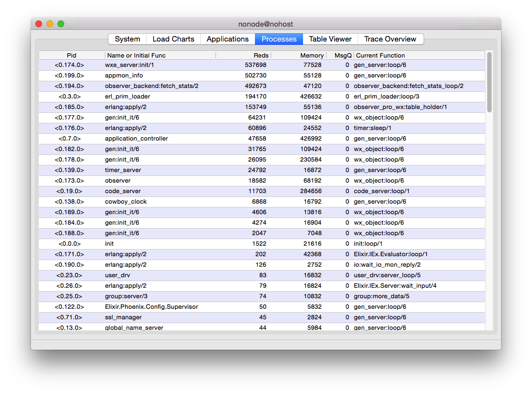Select the timer:sleep/1 current function cell
532x394 pixels.
(372, 128)
